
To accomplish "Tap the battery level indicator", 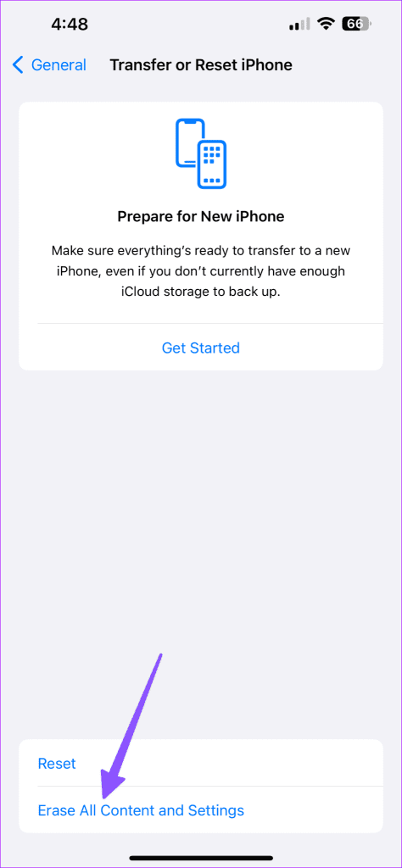I will [358, 24].
